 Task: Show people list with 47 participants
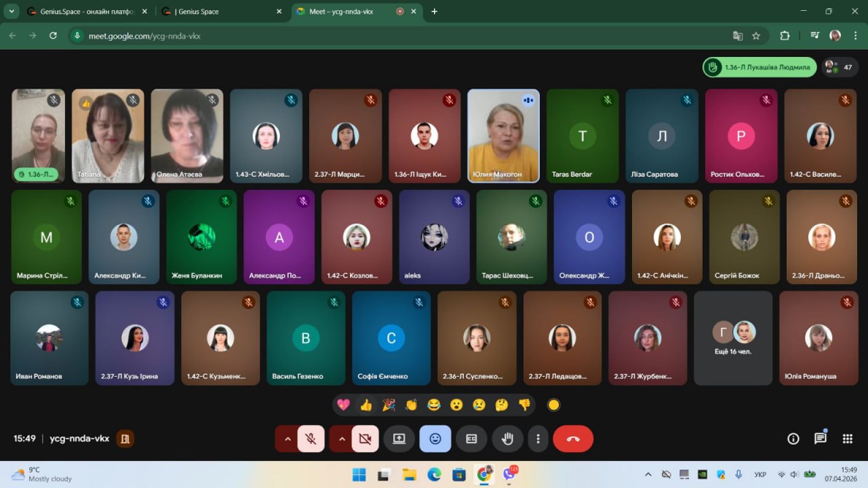(840, 67)
